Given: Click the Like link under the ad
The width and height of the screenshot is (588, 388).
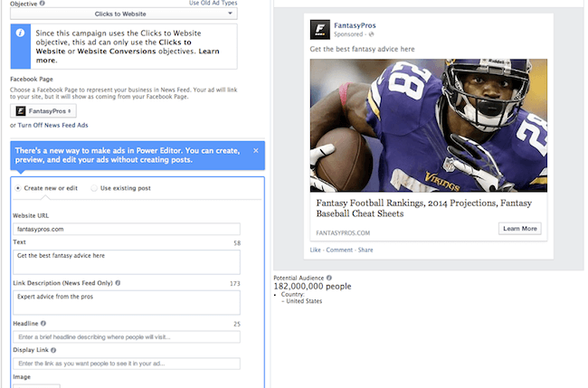Looking at the screenshot, I should 316,249.
